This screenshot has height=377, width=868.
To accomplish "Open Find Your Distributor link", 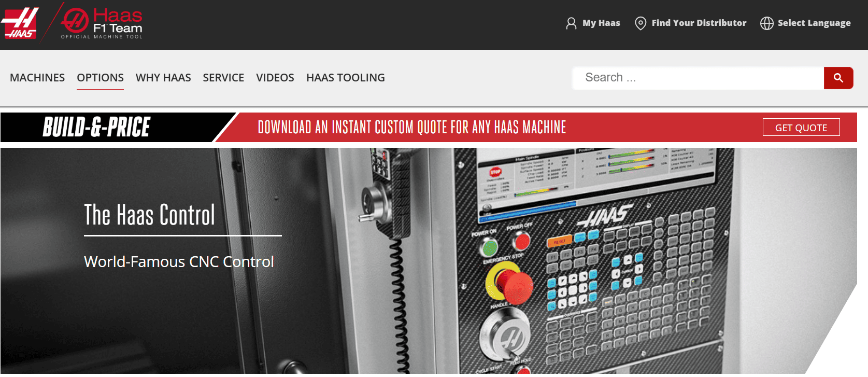I will click(x=699, y=23).
